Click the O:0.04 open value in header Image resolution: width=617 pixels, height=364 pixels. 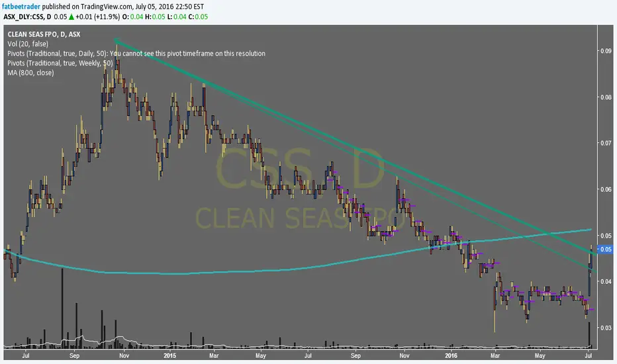pos(132,17)
